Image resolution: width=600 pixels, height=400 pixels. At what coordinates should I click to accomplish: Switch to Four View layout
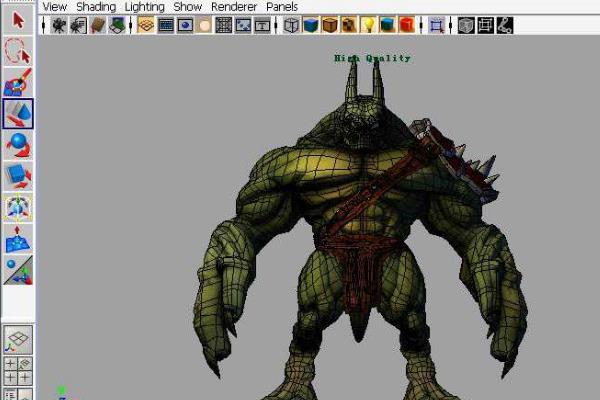[18, 371]
